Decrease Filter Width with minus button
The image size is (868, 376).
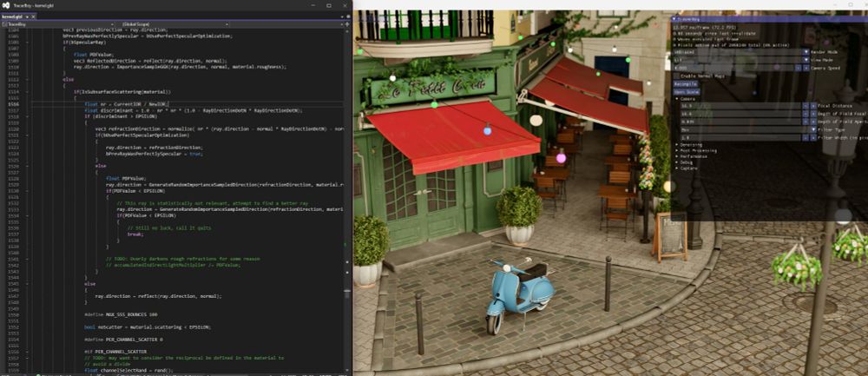click(x=805, y=138)
